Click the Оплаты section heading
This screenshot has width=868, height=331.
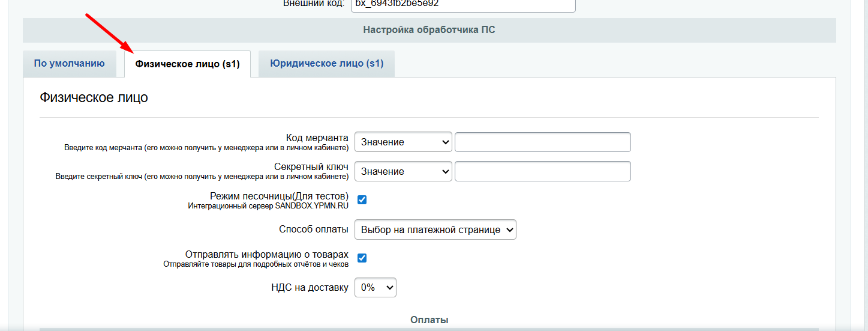(429, 320)
